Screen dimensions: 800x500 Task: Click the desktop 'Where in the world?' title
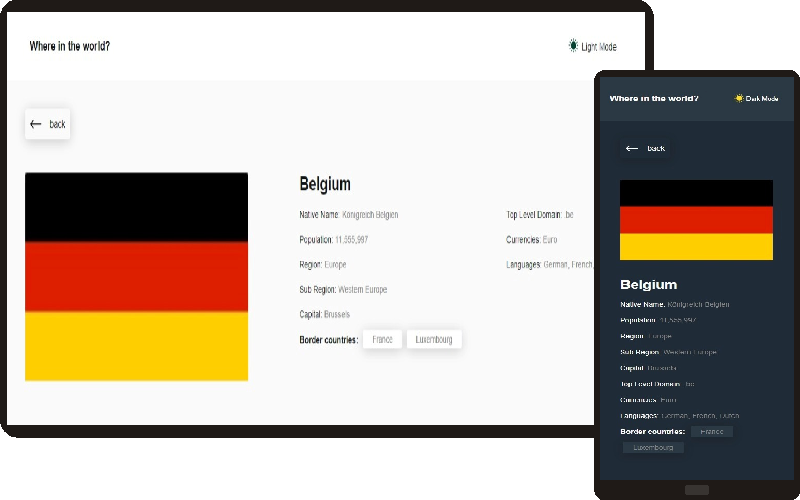(70, 46)
